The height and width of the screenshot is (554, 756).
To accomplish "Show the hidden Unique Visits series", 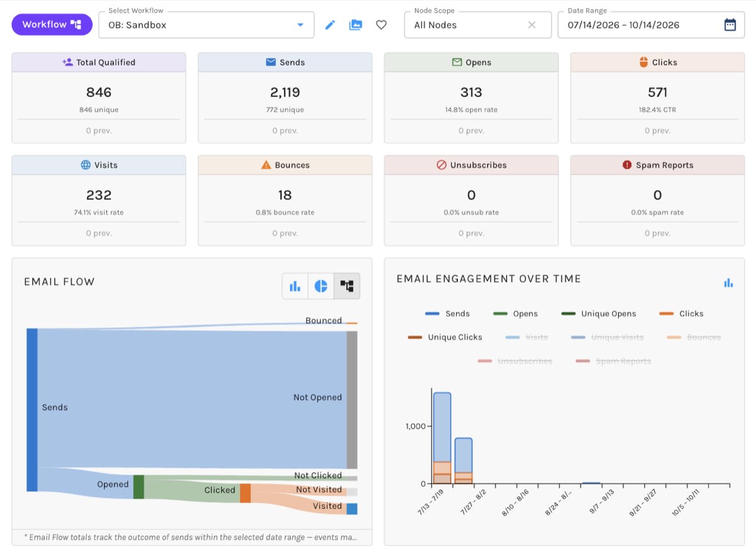I will [x=607, y=337].
